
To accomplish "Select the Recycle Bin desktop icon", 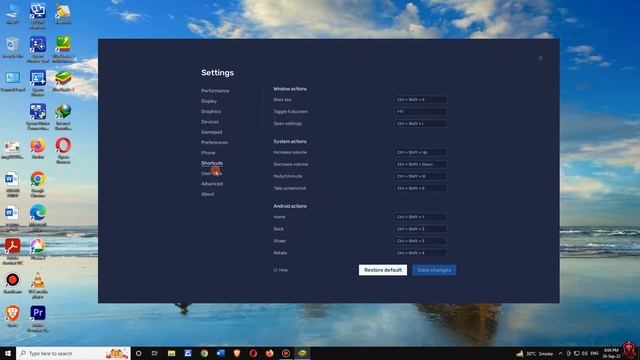I will click(12, 47).
